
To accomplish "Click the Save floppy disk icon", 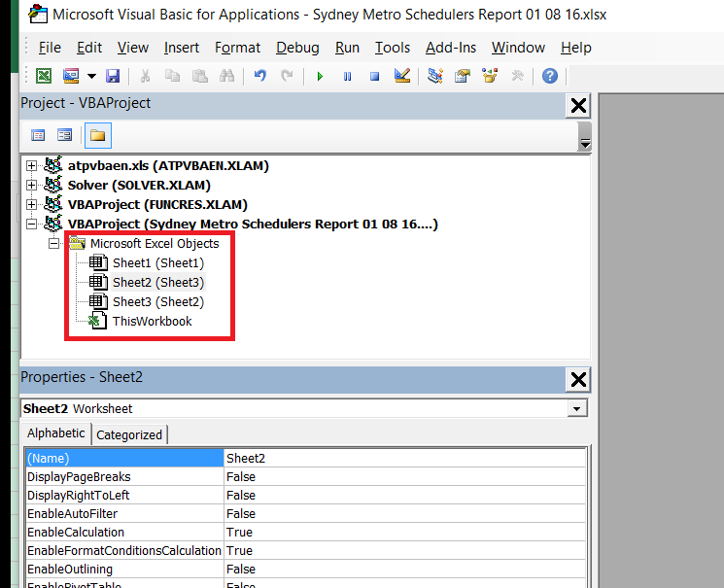I will tap(113, 76).
